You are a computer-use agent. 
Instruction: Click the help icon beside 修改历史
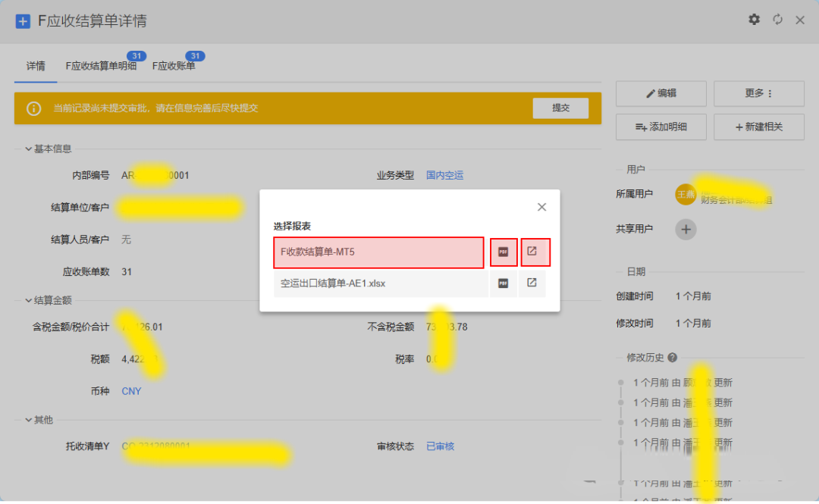[673, 358]
